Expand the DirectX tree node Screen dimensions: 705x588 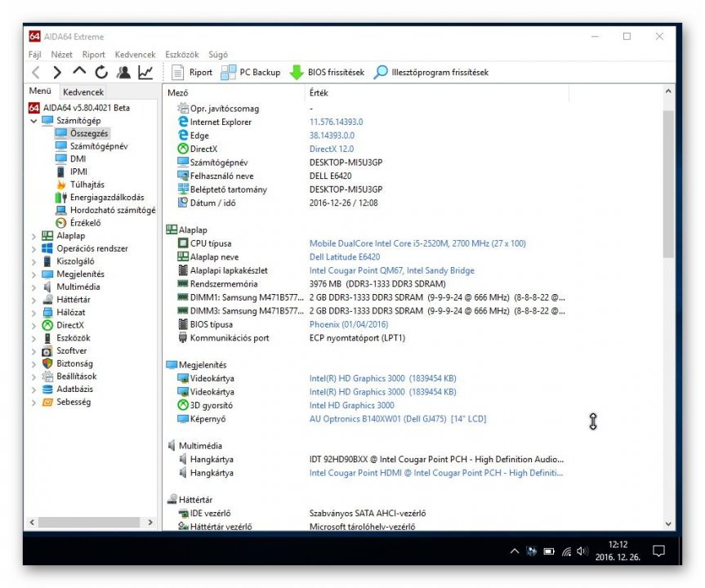[x=33, y=326]
